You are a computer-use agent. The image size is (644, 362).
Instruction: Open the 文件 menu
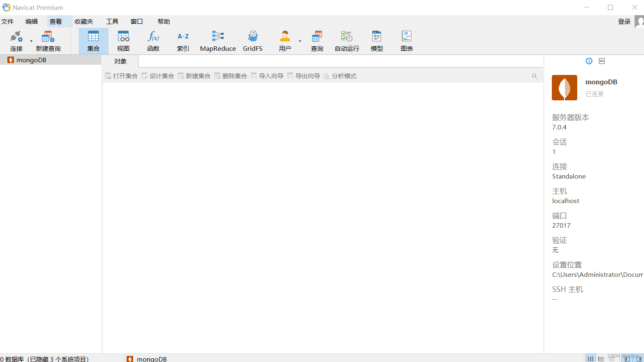point(7,21)
